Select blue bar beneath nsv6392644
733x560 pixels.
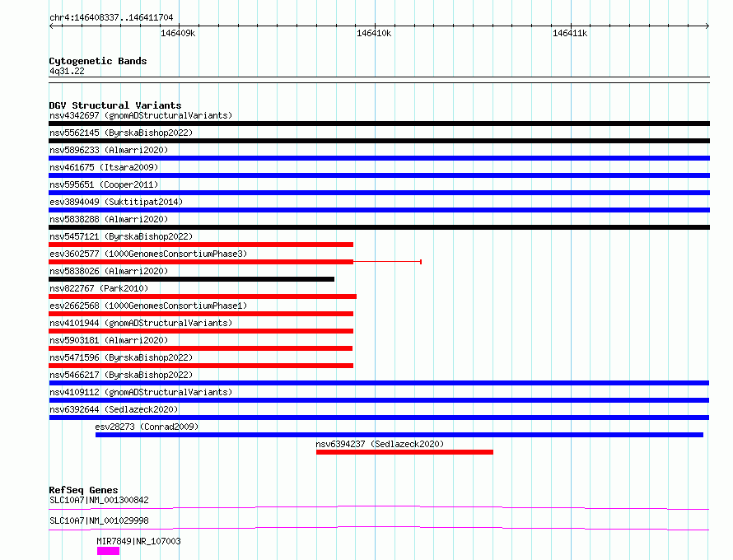point(379,418)
